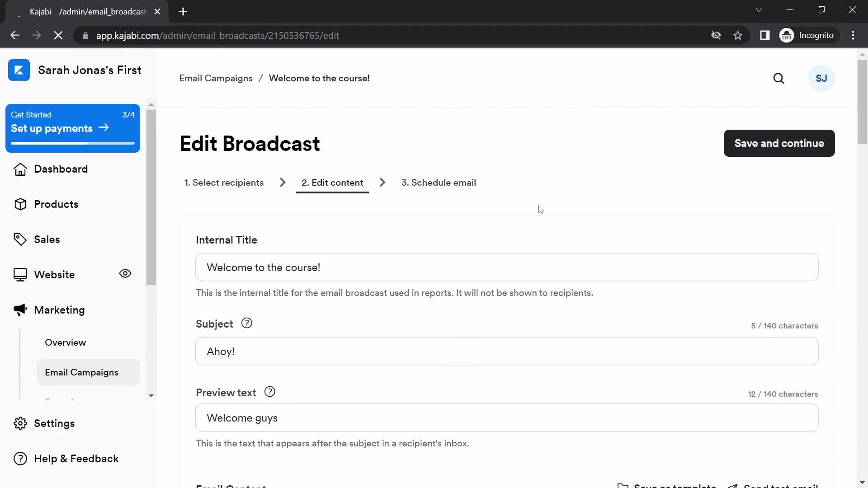Click the Dashboard icon in sidebar

20,169
